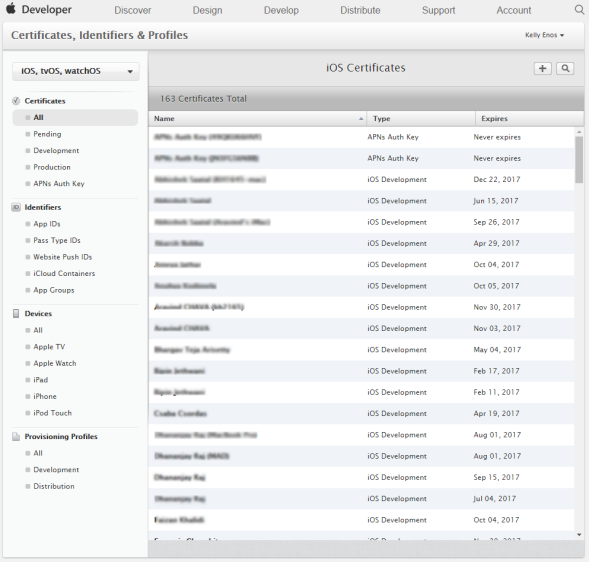Click the certificate list vertical scrollbar thumb

(x=579, y=160)
